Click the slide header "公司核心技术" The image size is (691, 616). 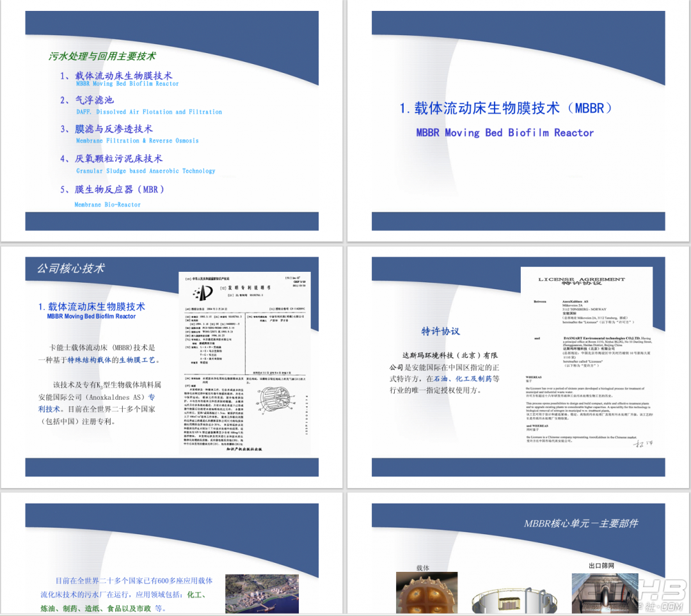[71, 269]
